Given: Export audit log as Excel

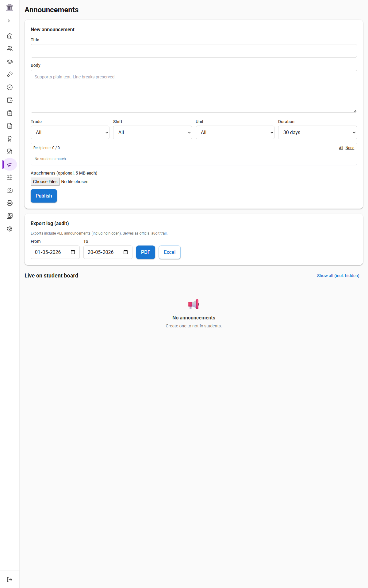Looking at the screenshot, I should point(170,252).
